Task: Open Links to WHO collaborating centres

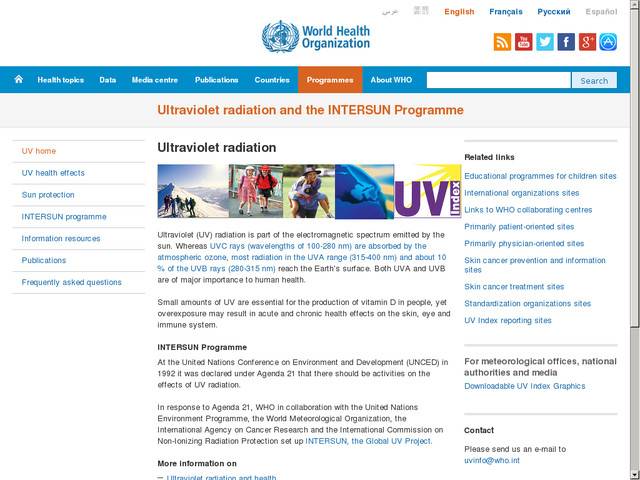Action: coord(528,210)
